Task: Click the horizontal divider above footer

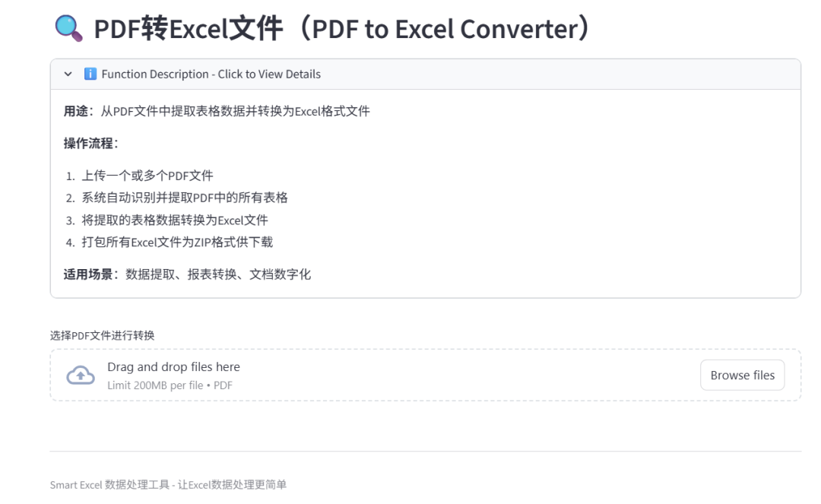Action: pyautogui.click(x=425, y=451)
